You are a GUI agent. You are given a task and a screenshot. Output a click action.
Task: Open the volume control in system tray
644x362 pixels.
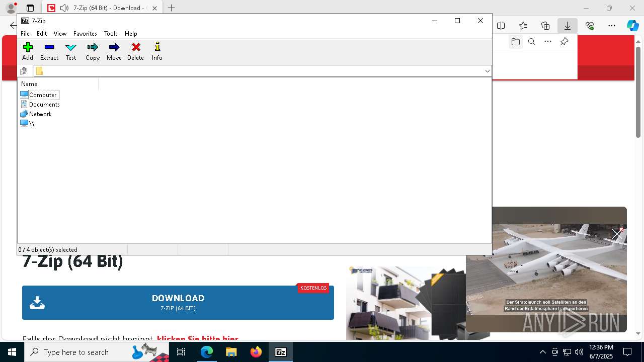pyautogui.click(x=579, y=352)
